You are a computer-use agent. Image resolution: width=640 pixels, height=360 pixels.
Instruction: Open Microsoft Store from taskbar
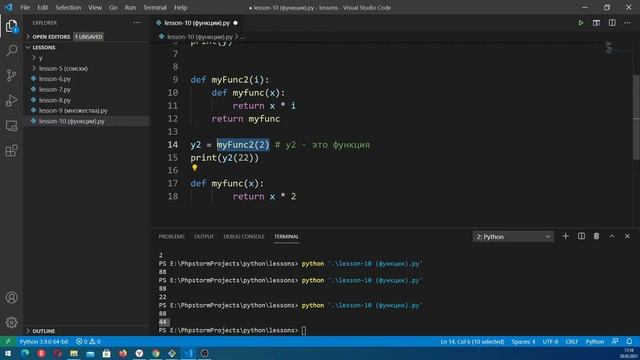coord(107,353)
